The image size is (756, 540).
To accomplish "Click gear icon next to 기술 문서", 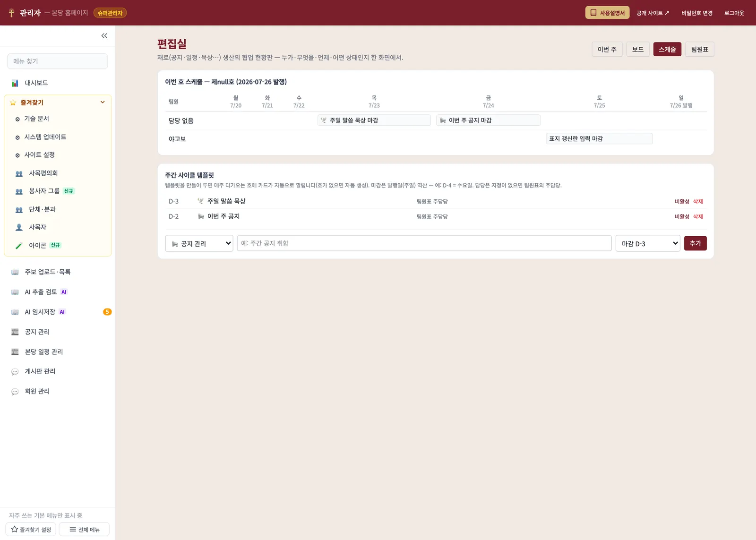I will coord(17,119).
